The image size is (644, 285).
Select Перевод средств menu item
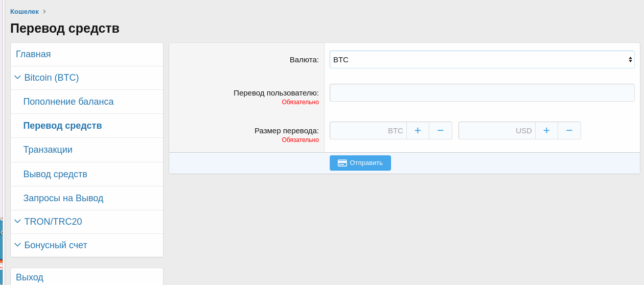point(62,126)
